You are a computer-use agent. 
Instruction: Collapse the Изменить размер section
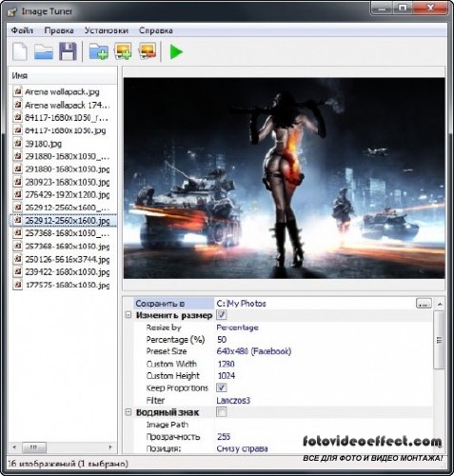pyautogui.click(x=128, y=315)
